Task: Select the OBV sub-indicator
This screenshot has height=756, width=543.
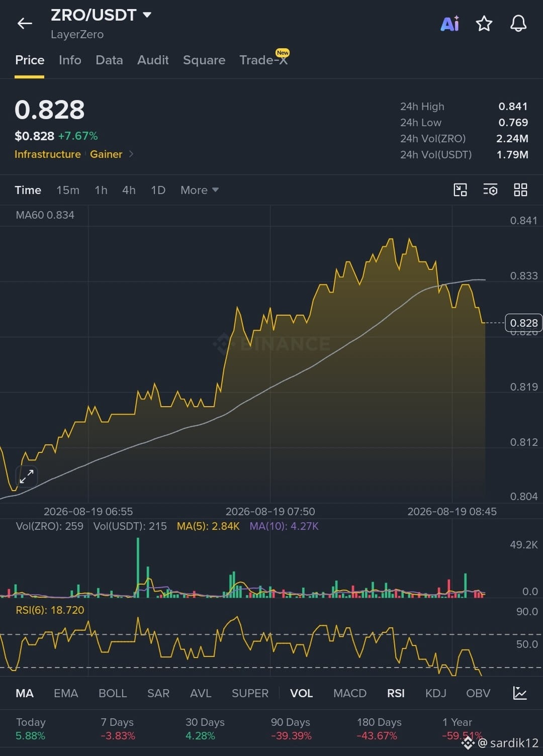Action: click(478, 693)
